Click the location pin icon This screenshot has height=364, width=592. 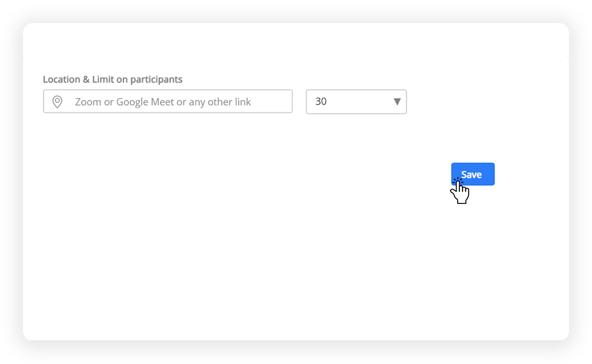point(58,101)
